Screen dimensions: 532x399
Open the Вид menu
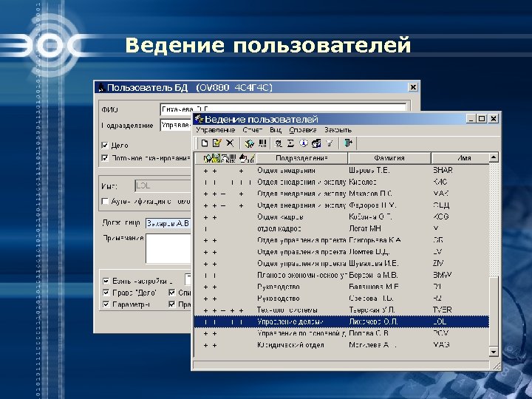(x=276, y=130)
